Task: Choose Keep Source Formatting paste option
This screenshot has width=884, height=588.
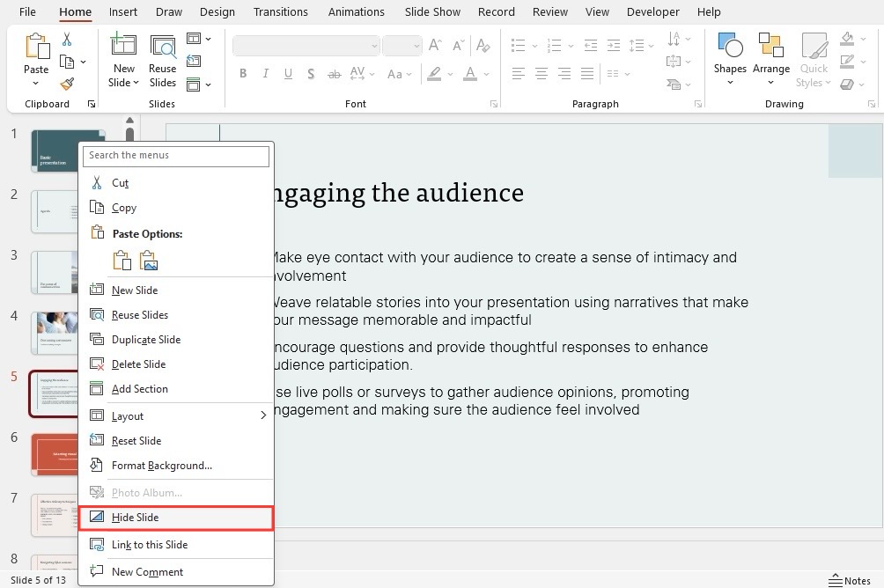Action: 122,261
